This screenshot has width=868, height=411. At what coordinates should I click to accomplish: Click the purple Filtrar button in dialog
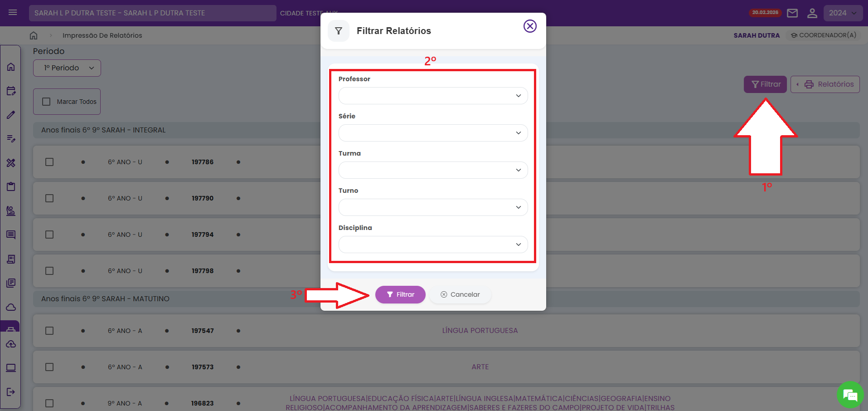click(x=400, y=294)
